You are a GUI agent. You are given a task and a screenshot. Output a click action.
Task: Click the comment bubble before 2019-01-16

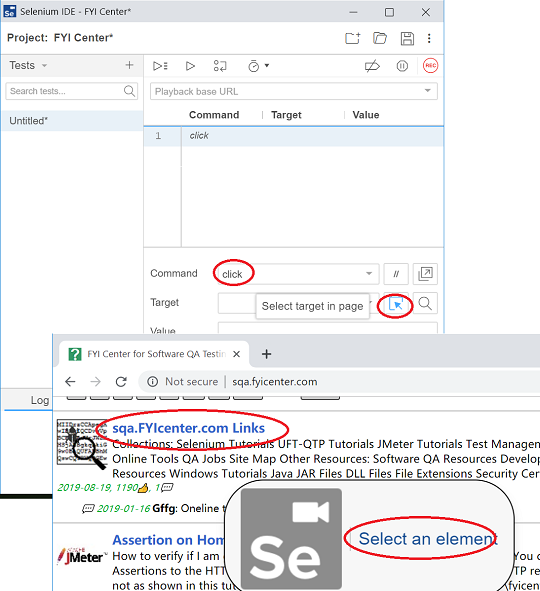pyautogui.click(x=88, y=509)
